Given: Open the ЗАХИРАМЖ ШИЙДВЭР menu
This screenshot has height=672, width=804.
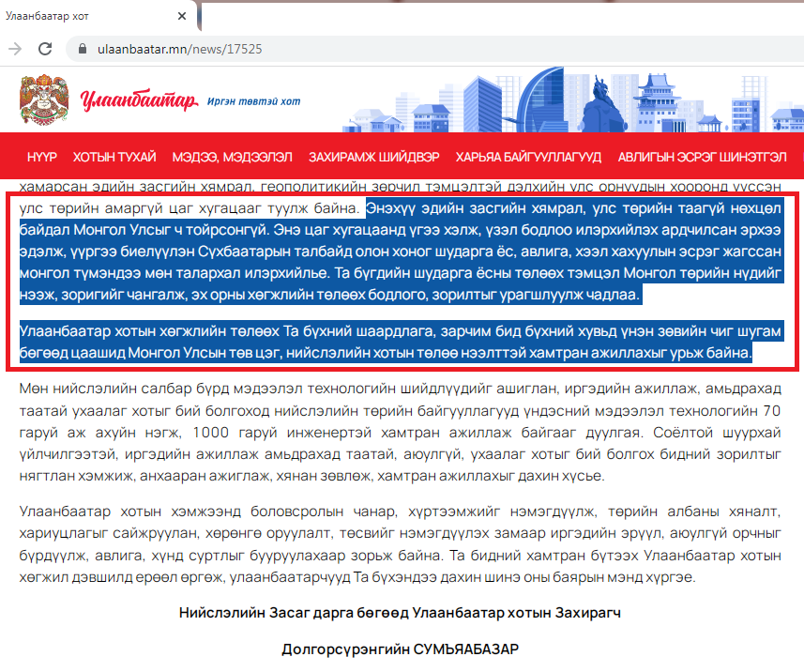Looking at the screenshot, I should [373, 157].
